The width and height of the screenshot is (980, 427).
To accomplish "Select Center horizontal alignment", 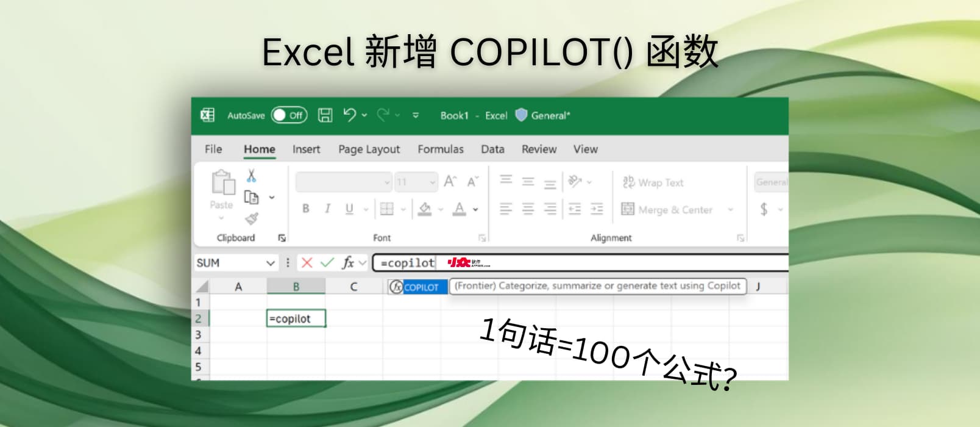I will pos(528,209).
